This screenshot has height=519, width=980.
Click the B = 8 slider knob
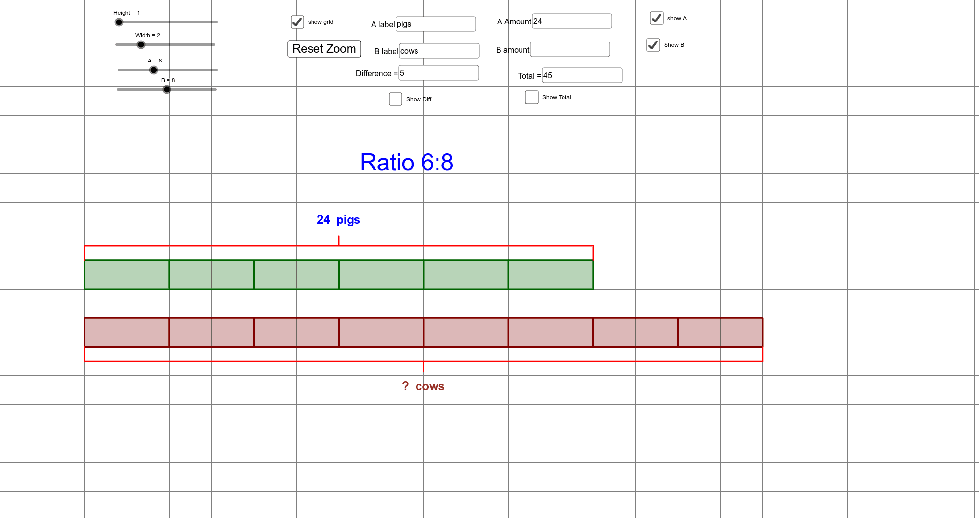point(166,89)
